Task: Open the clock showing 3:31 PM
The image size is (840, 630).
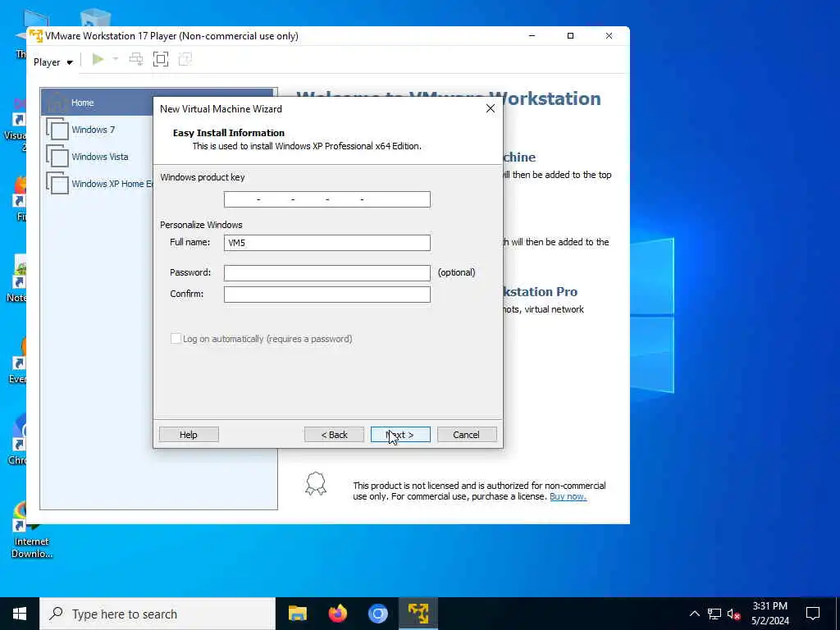Action: (x=769, y=614)
